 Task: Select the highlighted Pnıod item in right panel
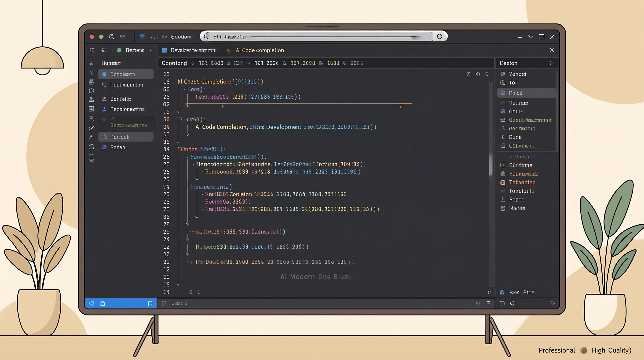527,93
